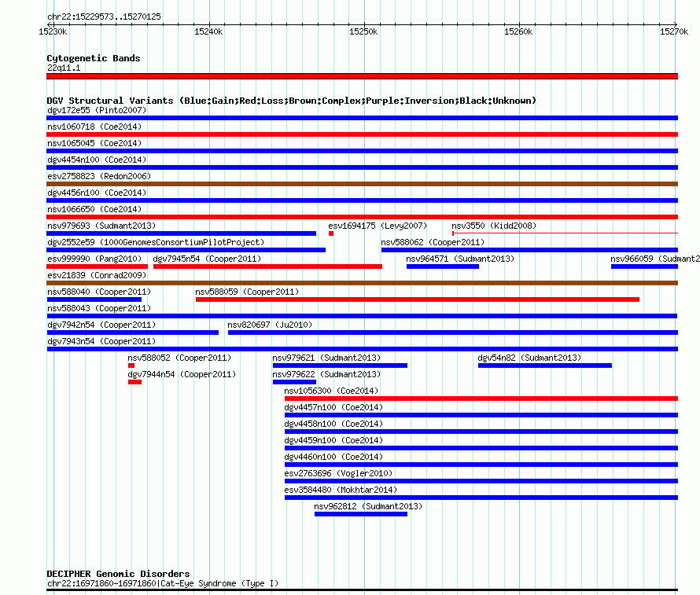Select the small esv1694175 (Levy2007) red marker

point(331,233)
